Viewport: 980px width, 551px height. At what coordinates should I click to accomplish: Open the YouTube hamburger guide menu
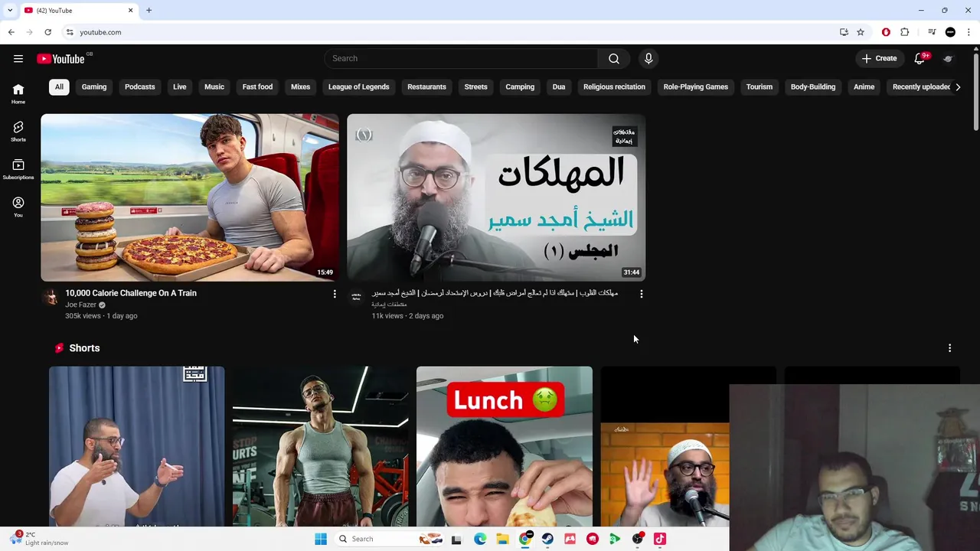click(18, 59)
